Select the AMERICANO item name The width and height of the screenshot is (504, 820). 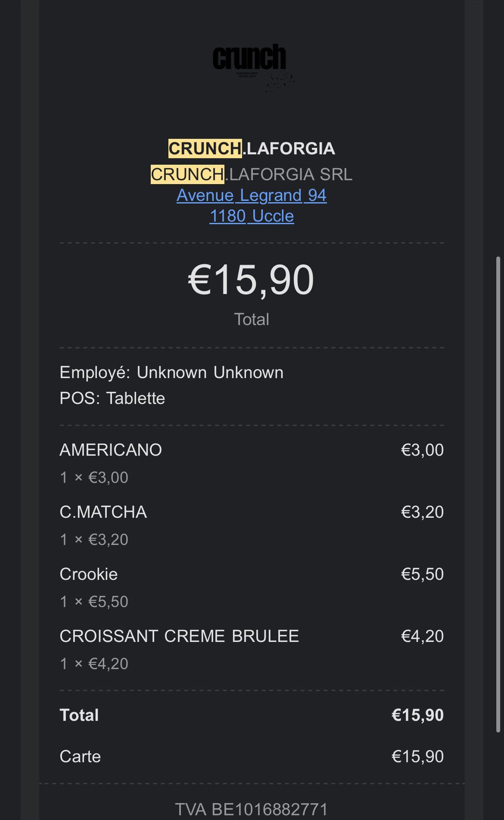[x=110, y=449]
